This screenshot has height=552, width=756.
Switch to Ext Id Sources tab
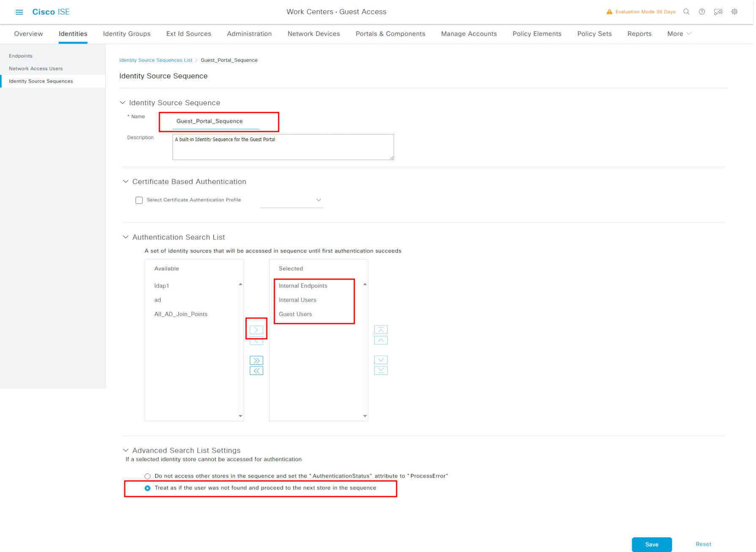point(189,34)
